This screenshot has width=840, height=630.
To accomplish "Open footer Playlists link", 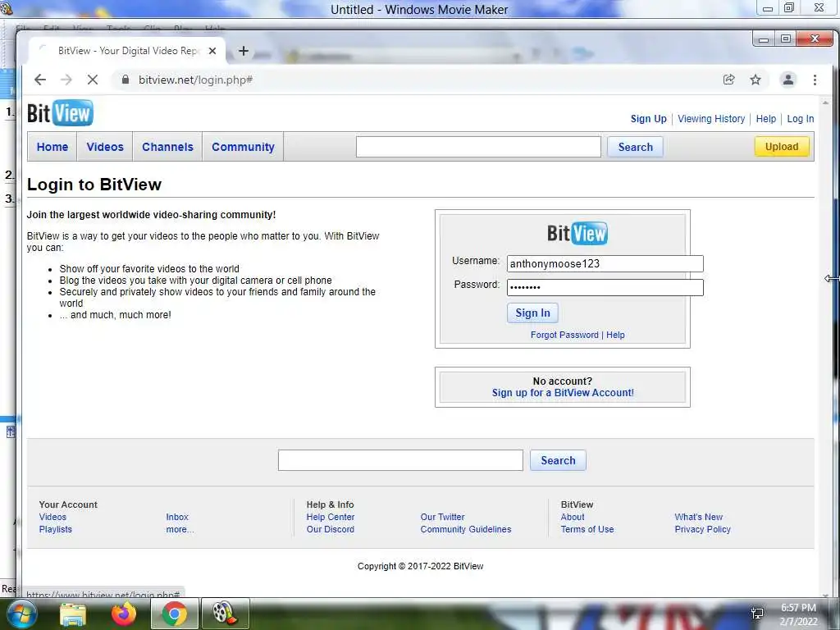I will pos(55,529).
